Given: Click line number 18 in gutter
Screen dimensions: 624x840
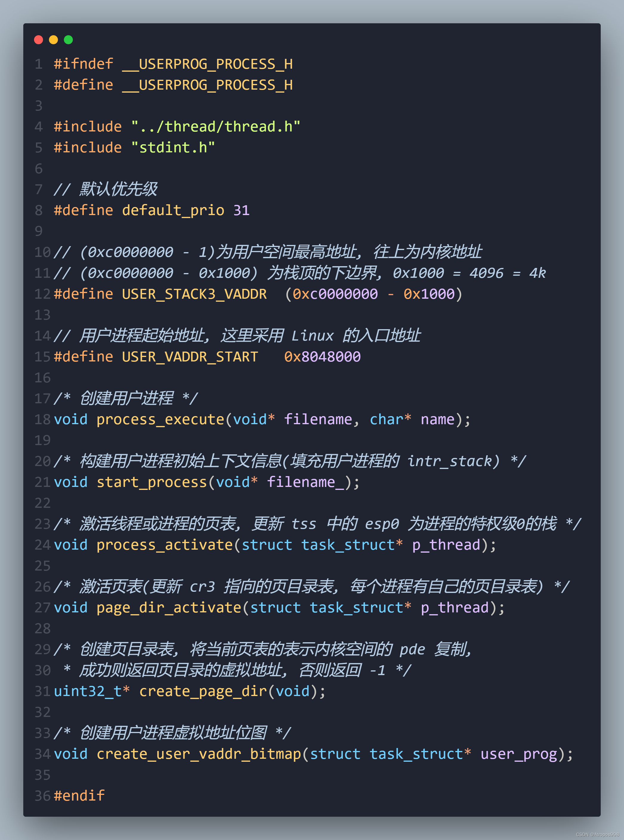Looking at the screenshot, I should pos(42,419).
